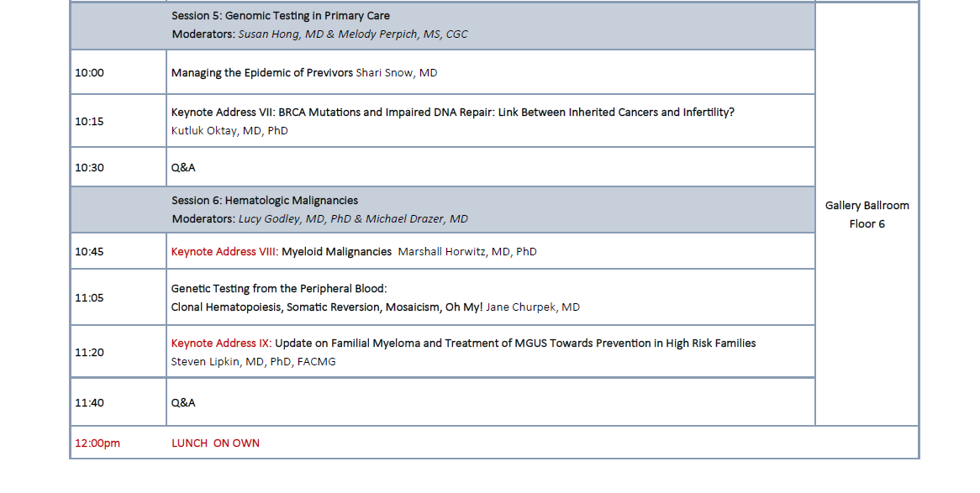Click speaker name Marshall Horwitz
The height and width of the screenshot is (493, 980).
467,252
